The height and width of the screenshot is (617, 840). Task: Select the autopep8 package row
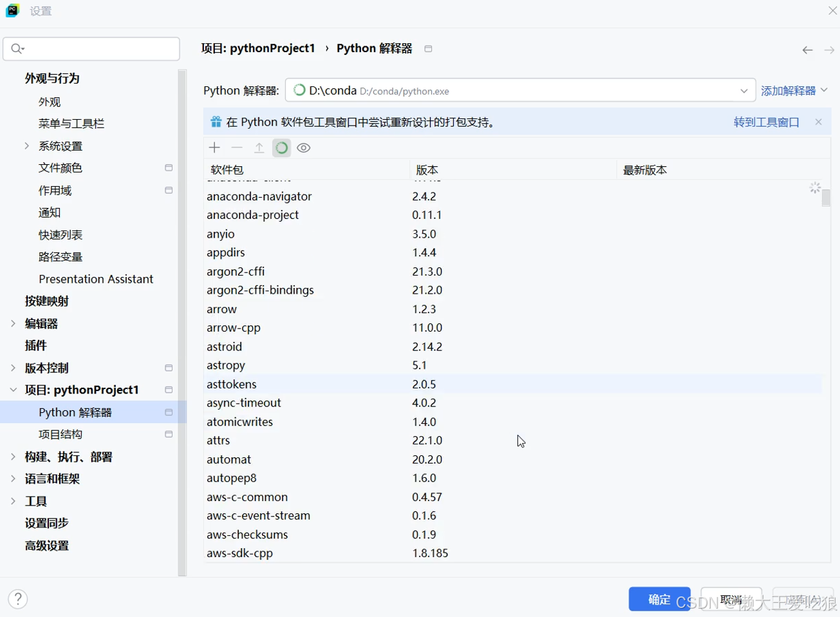tap(513, 478)
